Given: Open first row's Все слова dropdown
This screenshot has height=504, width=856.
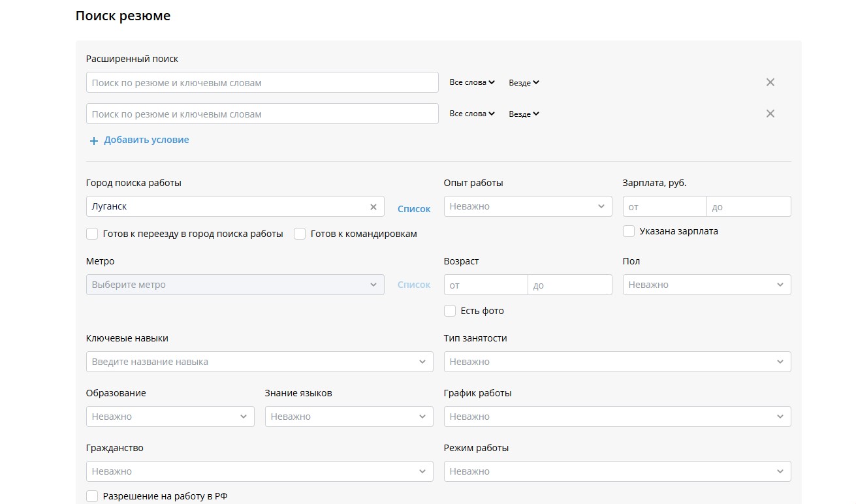Looking at the screenshot, I should point(472,83).
